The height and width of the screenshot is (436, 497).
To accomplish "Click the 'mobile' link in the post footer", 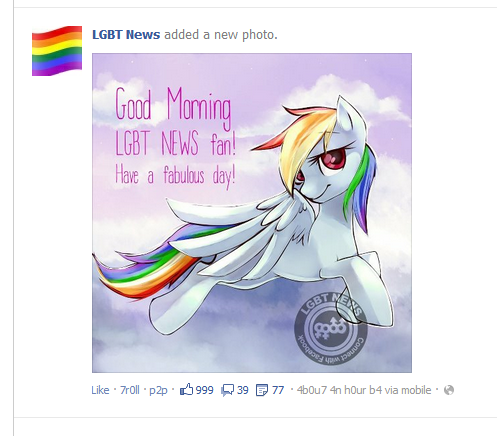I will tap(416, 390).
